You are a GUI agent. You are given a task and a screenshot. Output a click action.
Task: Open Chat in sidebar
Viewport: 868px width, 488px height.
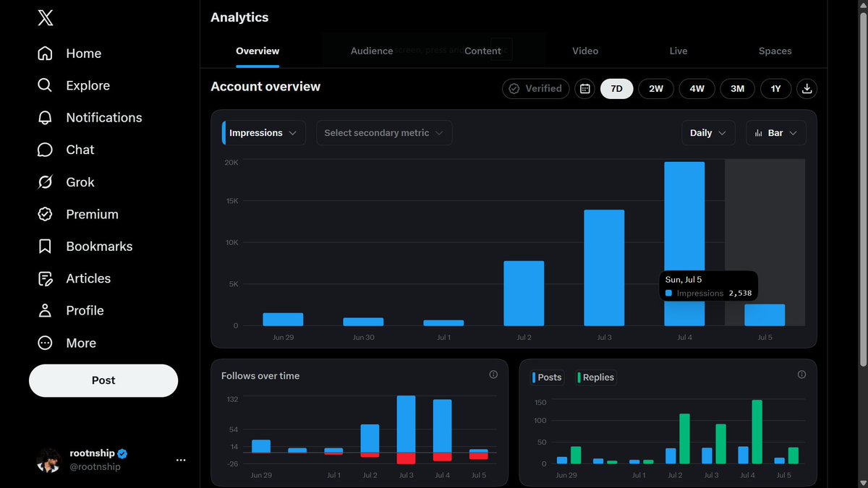(66, 150)
